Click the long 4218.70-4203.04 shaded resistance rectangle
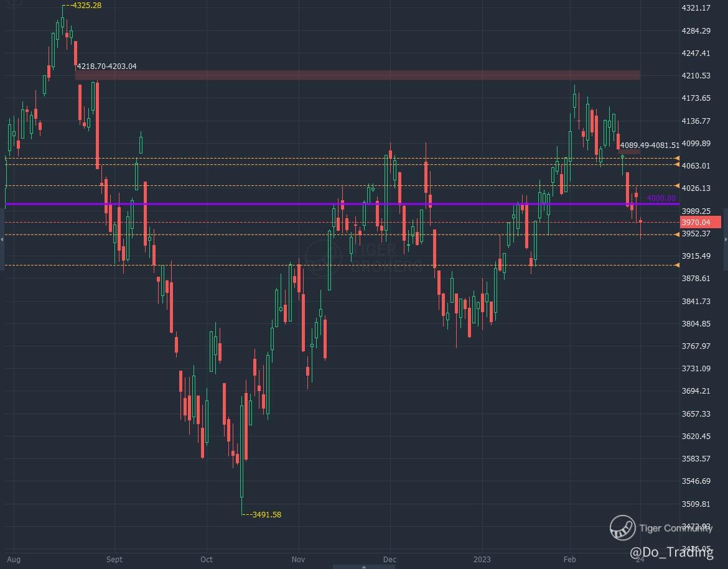The image size is (728, 569). [358, 75]
